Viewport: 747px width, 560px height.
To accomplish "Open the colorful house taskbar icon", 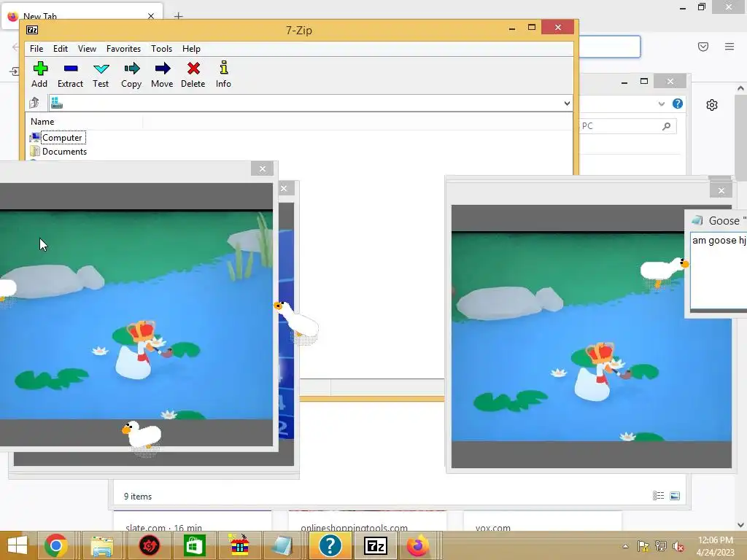I will [x=239, y=545].
